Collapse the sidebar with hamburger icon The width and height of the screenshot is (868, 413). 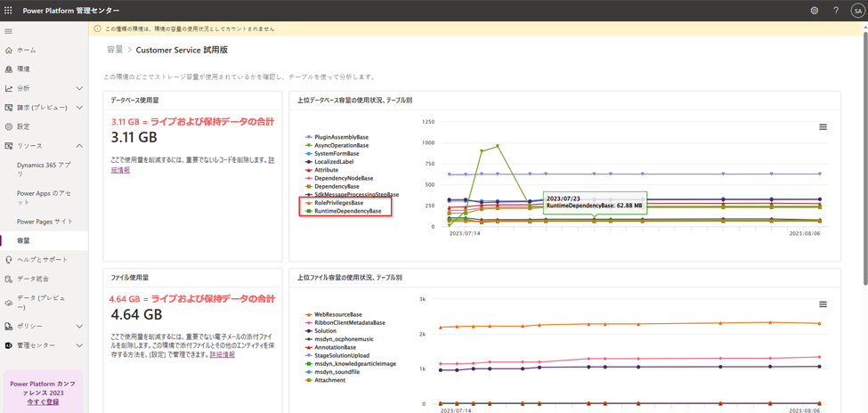[x=8, y=31]
